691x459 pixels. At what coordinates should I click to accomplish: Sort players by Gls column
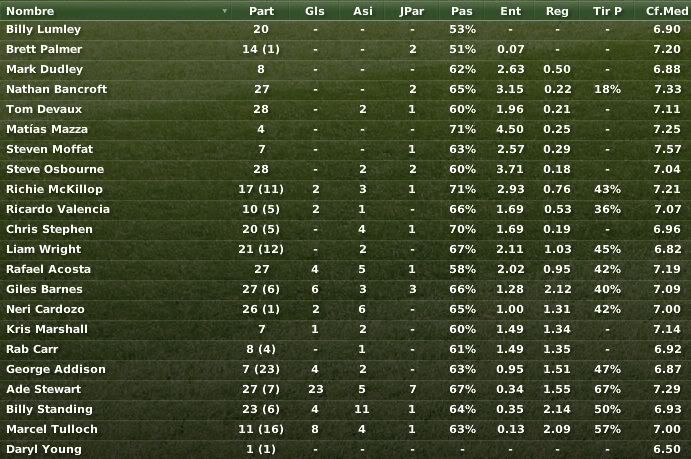click(315, 11)
